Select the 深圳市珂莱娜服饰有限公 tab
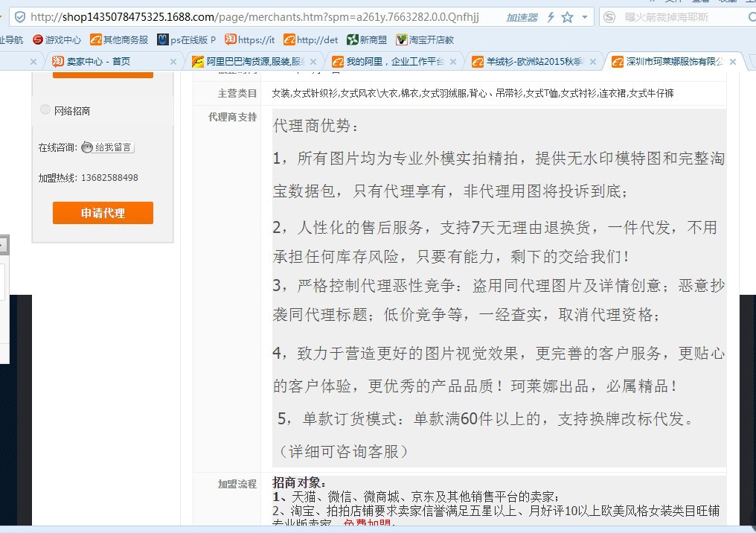756x533 pixels. click(x=673, y=61)
